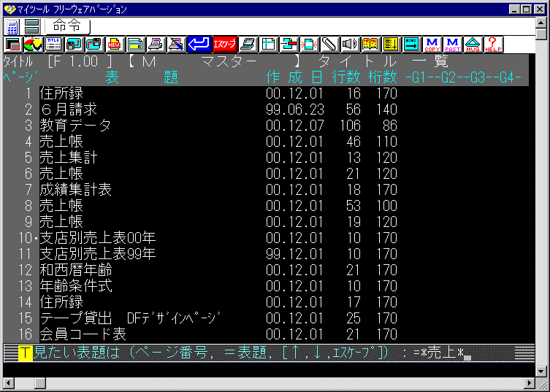Click the table grid page icon

(x=269, y=45)
